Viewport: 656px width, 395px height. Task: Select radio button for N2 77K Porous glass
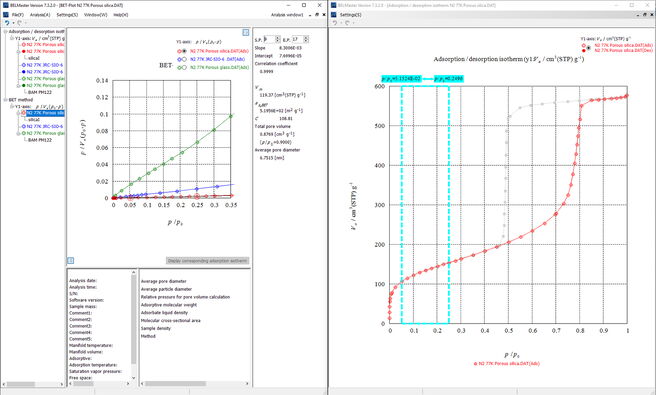click(x=184, y=67)
